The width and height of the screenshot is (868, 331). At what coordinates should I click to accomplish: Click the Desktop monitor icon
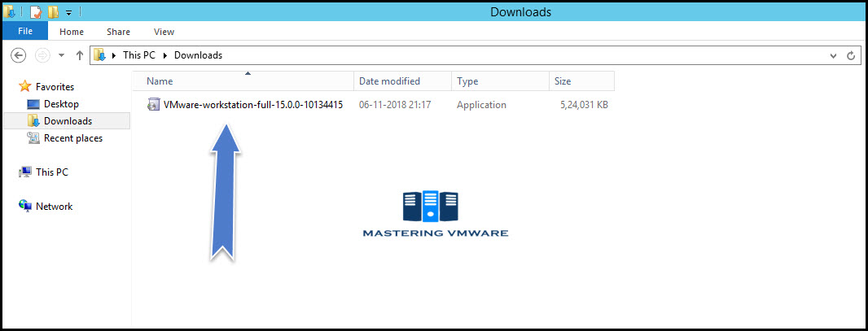click(33, 104)
